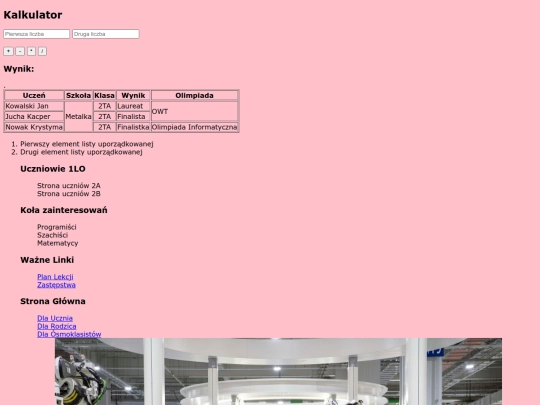Click the 'Finalistka' result cell
Screen dimensions: 540x405
coord(133,127)
